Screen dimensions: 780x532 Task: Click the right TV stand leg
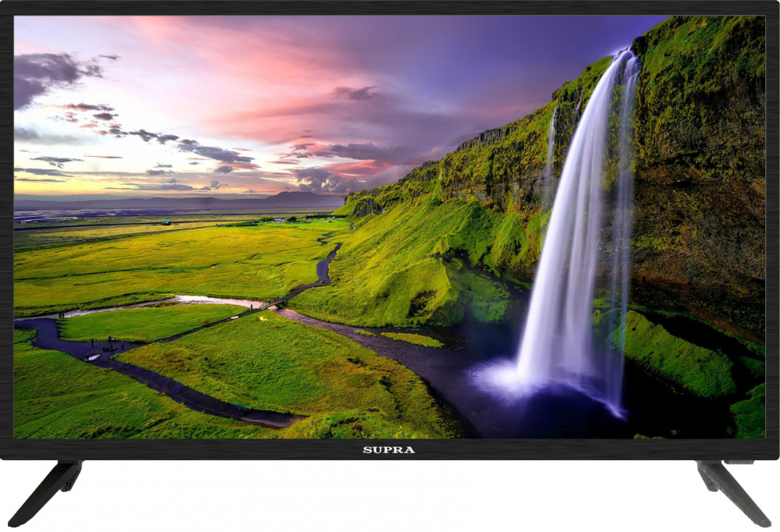tap(732, 491)
